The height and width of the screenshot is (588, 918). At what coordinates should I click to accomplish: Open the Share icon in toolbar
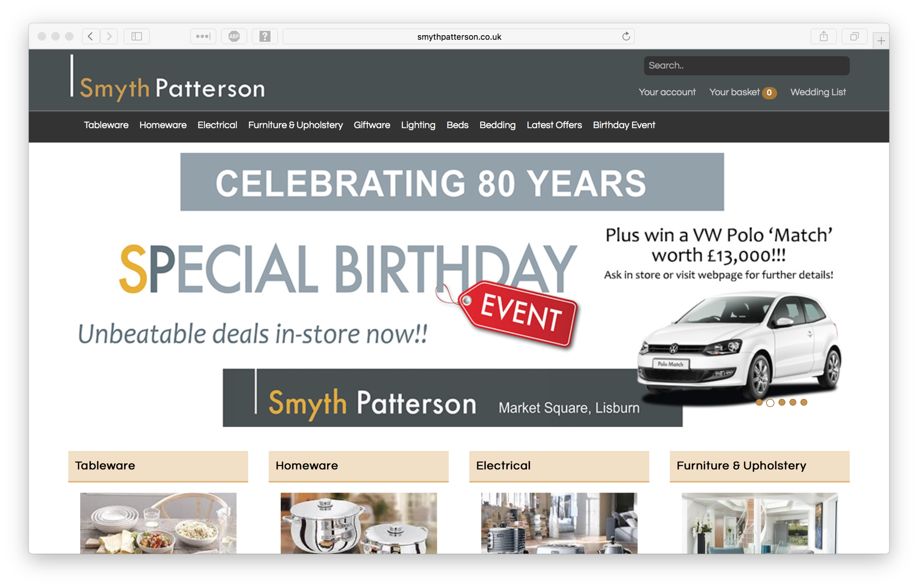pos(824,36)
